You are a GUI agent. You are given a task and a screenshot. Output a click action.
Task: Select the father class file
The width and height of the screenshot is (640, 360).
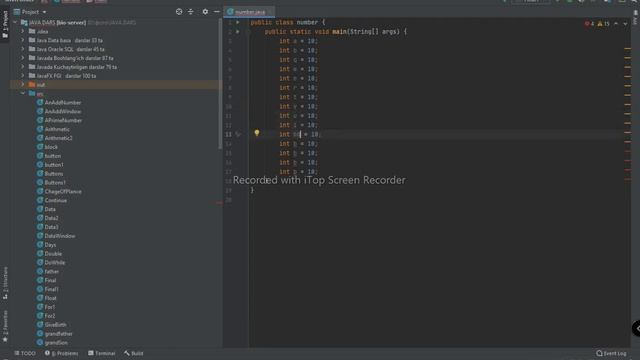pyautogui.click(x=52, y=271)
